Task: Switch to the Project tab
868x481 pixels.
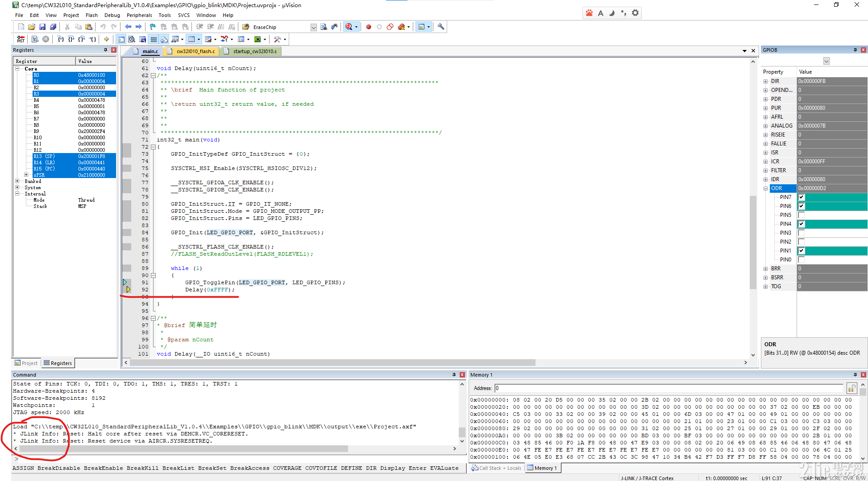Action: pyautogui.click(x=26, y=363)
